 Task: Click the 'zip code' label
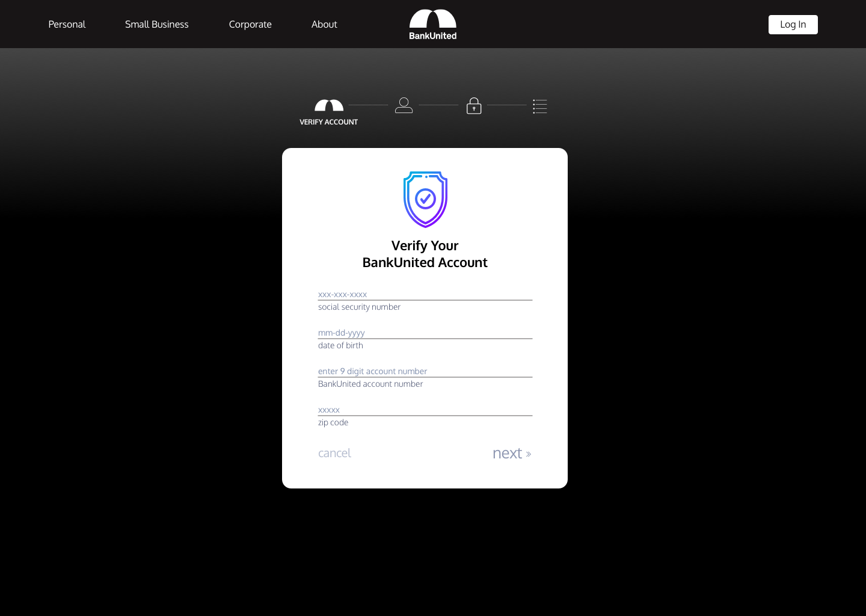pos(333,422)
